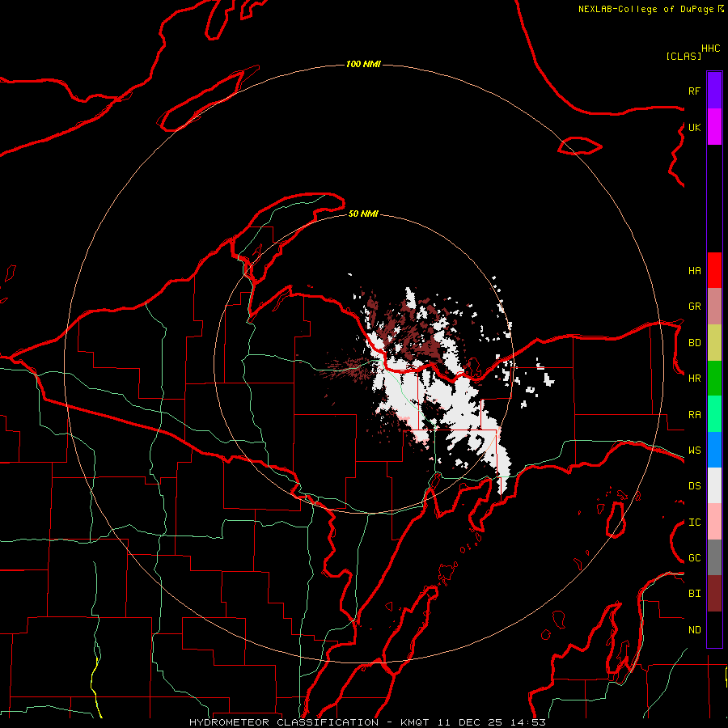728x728 pixels.
Task: Click the HHC product label
Action: [x=710, y=49]
